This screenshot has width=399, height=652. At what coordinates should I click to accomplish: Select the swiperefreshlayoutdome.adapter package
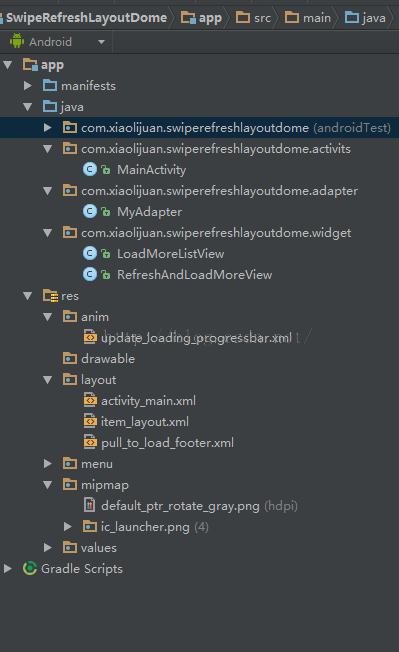pyautogui.click(x=219, y=191)
